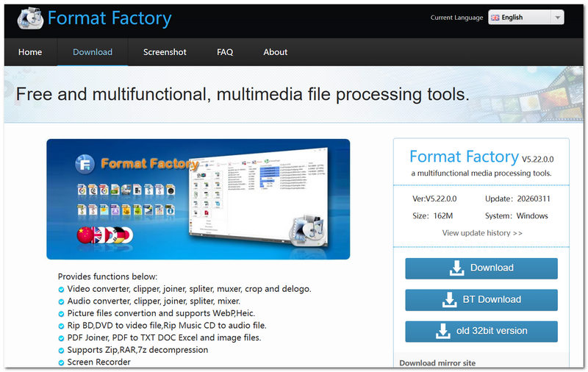Click the Format Factory logo icon in header
Screen dimensions: 588x372
tap(30, 18)
